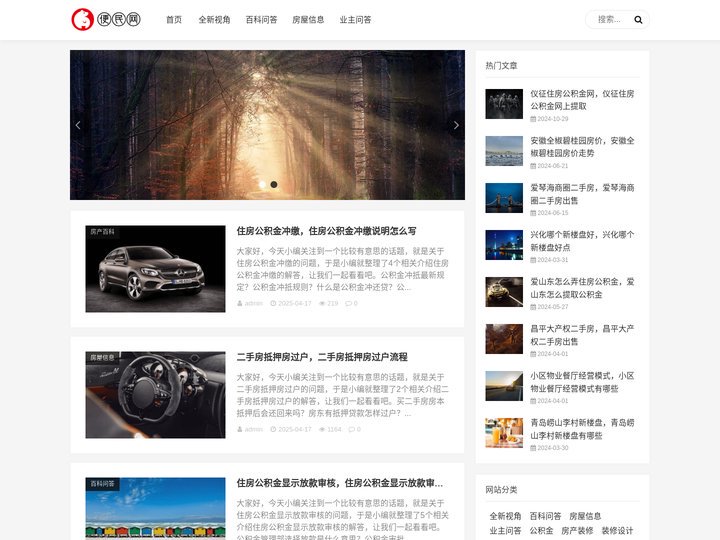Click autumn thumbnail beside 昌平大产权二手房

point(504,339)
